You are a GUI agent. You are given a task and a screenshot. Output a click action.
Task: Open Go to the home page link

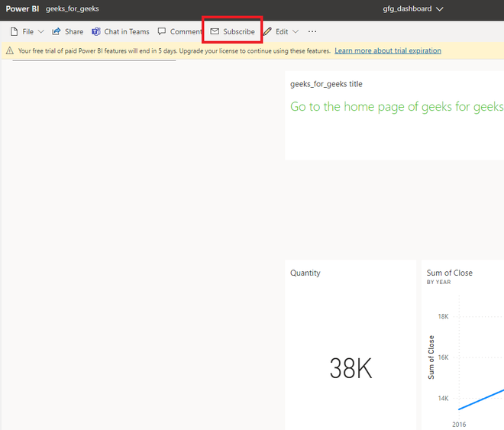pyautogui.click(x=397, y=107)
